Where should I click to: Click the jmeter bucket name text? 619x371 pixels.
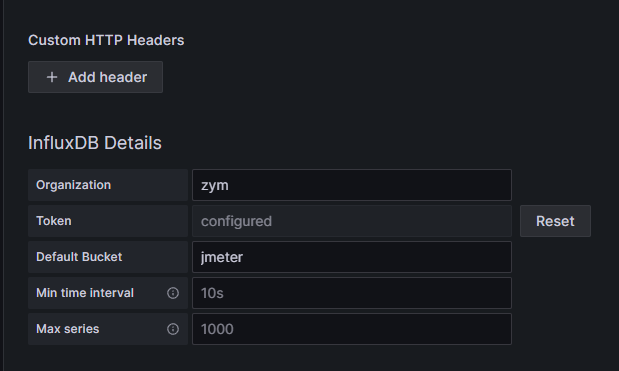pos(222,257)
